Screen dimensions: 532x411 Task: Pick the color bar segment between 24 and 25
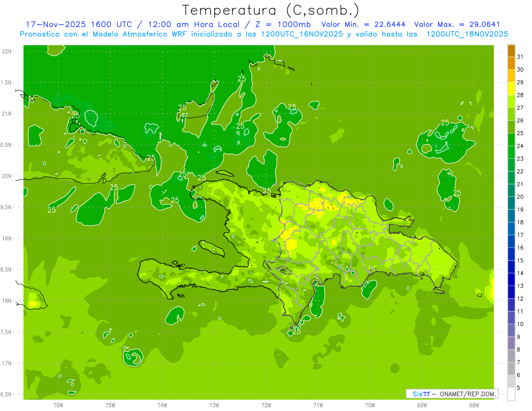(x=511, y=140)
